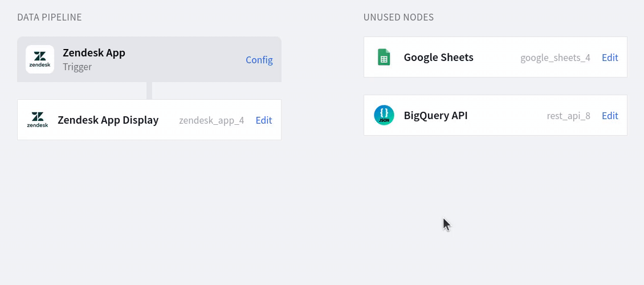The height and width of the screenshot is (285, 644).
Task: Select the Zendesk App Display node name
Action: pyautogui.click(x=108, y=120)
